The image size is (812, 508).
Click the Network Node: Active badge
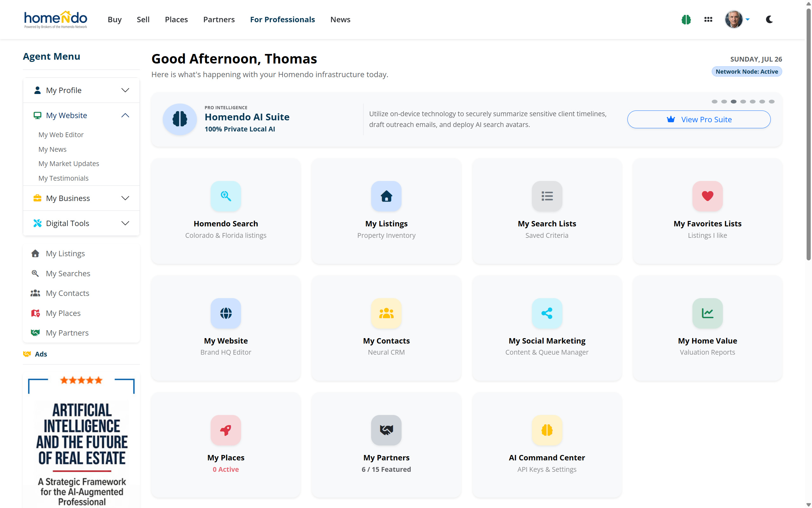(x=747, y=71)
